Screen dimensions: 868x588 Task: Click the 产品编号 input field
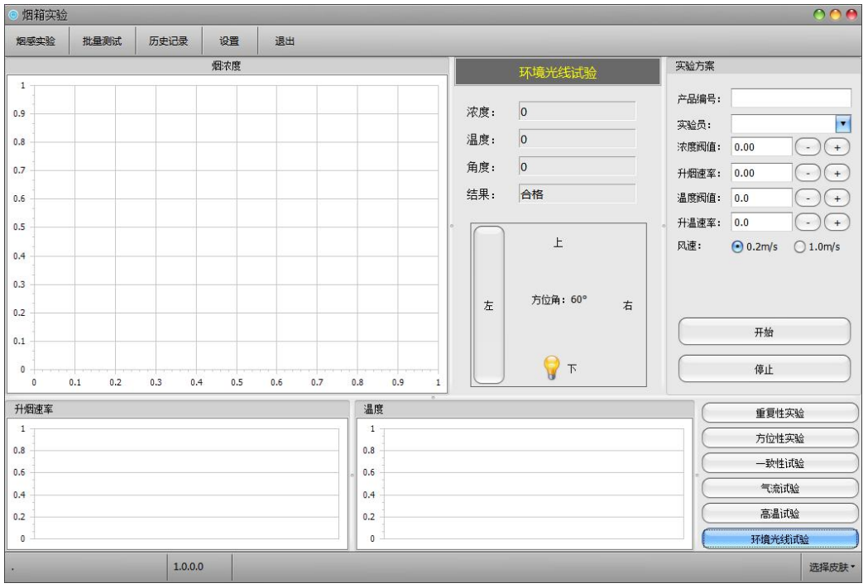click(790, 99)
